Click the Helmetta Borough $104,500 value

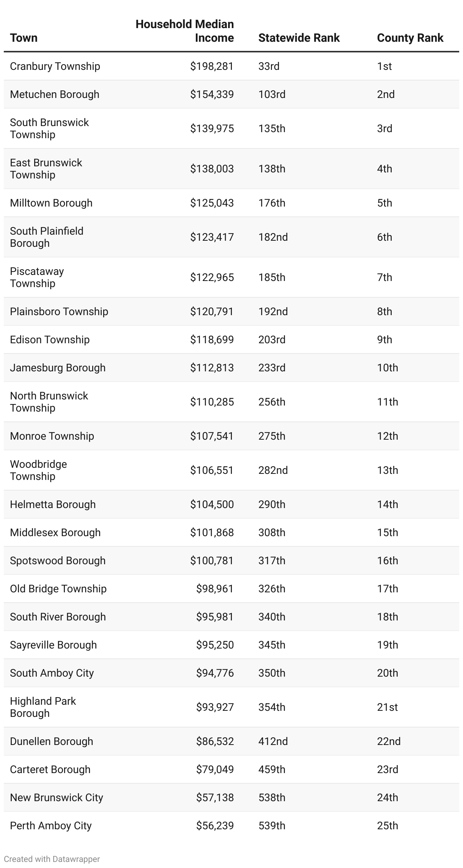pos(212,505)
